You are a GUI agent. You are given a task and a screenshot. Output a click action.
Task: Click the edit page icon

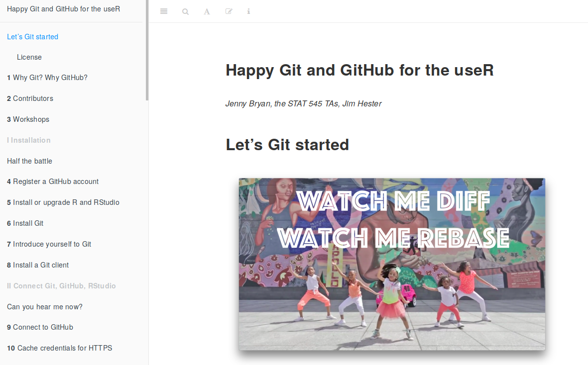229,11
